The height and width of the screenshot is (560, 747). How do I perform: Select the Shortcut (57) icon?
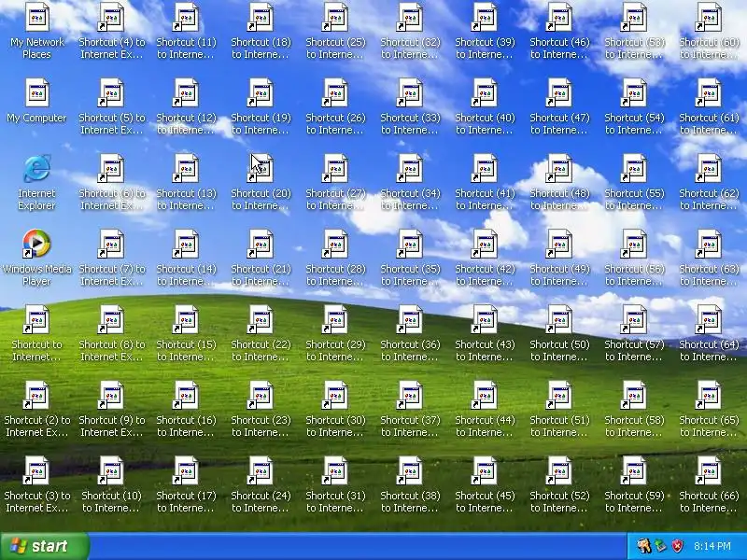click(635, 319)
